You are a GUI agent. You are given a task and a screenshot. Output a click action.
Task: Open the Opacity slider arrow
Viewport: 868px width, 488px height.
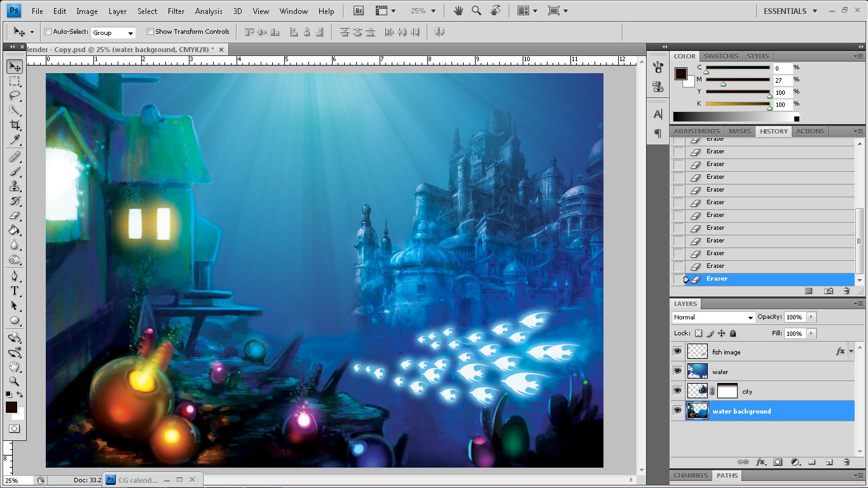[x=811, y=317]
